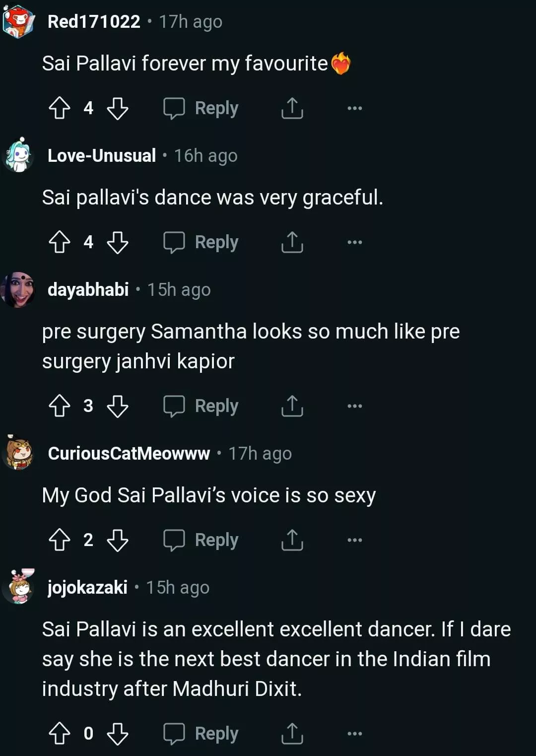Open CuriousCatMeowww's user profile

(129, 453)
